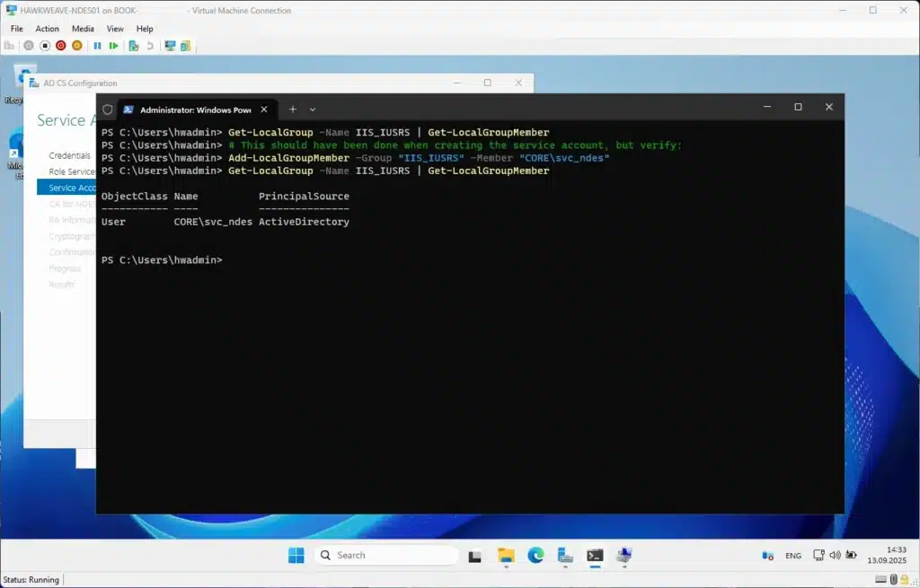Open Microsoft Edge from the taskbar
The height and width of the screenshot is (588, 920).
tap(535, 555)
